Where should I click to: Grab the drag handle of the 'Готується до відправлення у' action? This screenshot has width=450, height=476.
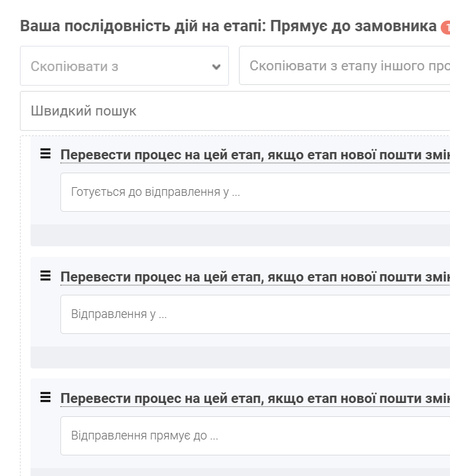coord(46,153)
